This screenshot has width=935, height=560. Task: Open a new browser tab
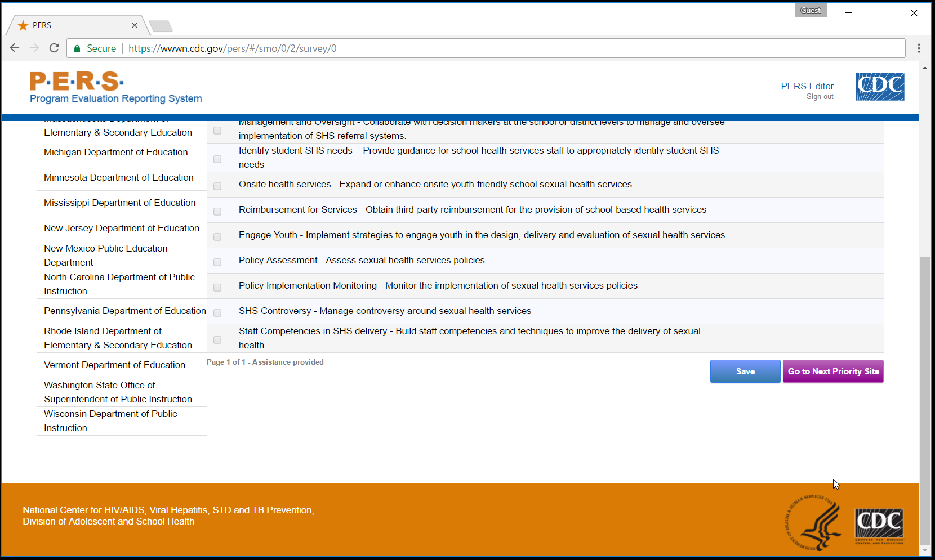[161, 26]
